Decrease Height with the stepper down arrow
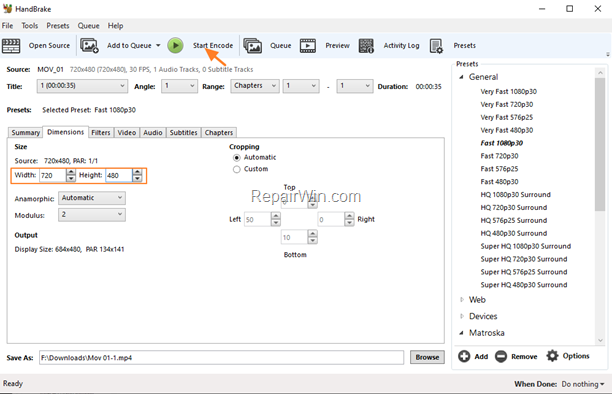 pos(137,179)
